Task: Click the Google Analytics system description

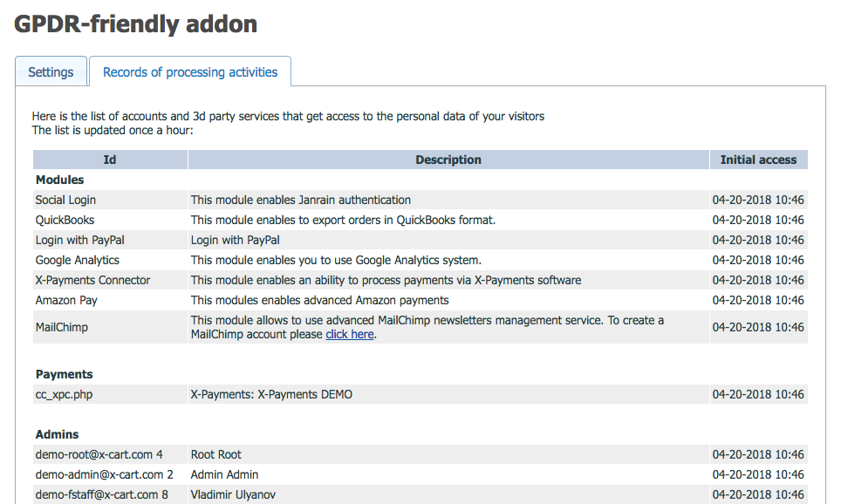Action: coord(336,260)
